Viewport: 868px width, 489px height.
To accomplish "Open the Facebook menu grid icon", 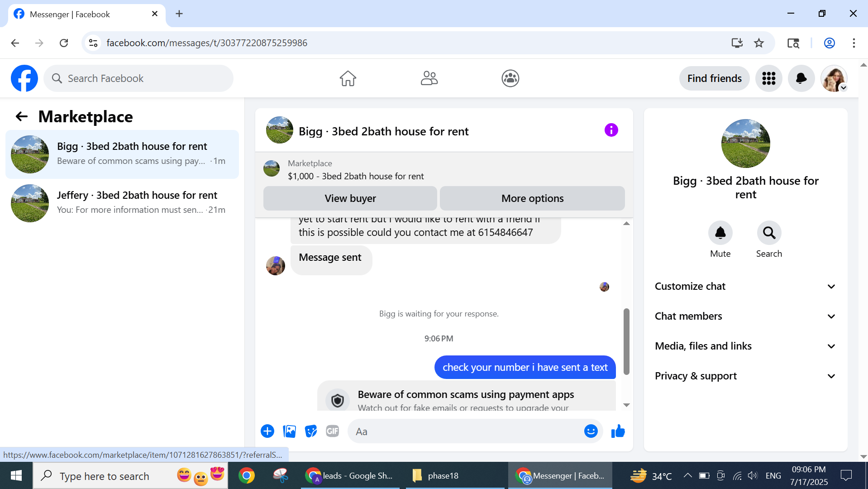I will [769, 78].
